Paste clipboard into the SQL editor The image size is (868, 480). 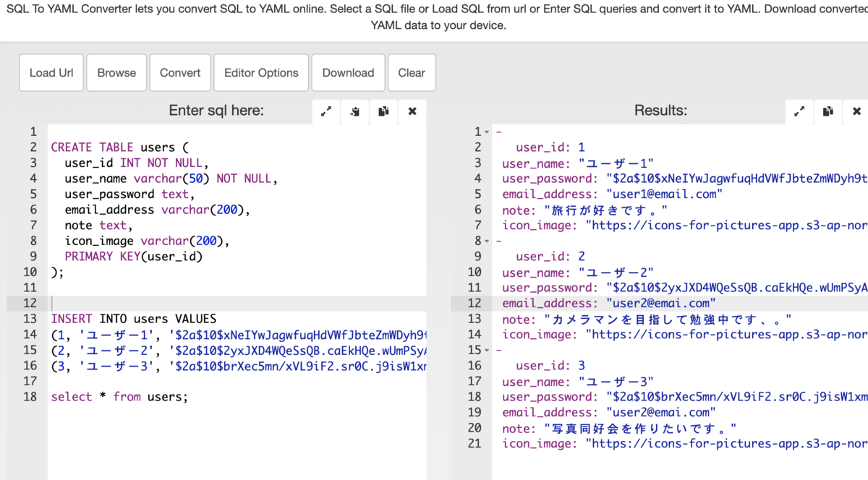(x=355, y=111)
